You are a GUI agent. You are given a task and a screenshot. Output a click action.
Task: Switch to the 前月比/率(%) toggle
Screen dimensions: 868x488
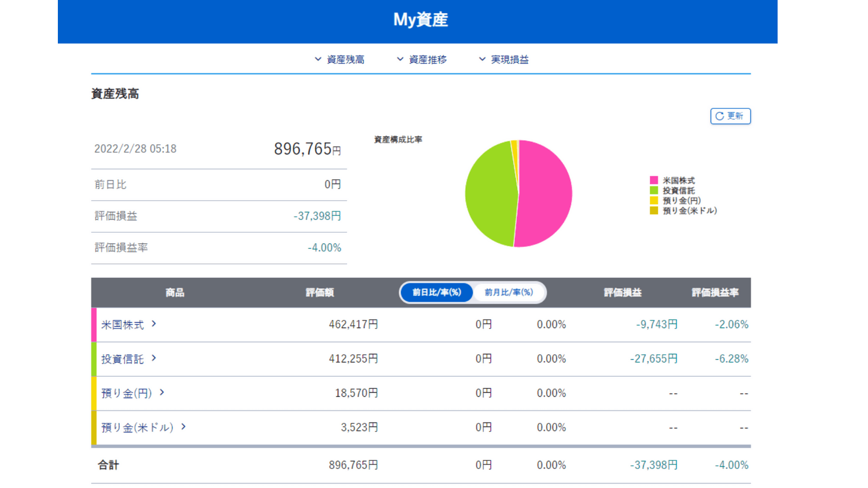(509, 292)
